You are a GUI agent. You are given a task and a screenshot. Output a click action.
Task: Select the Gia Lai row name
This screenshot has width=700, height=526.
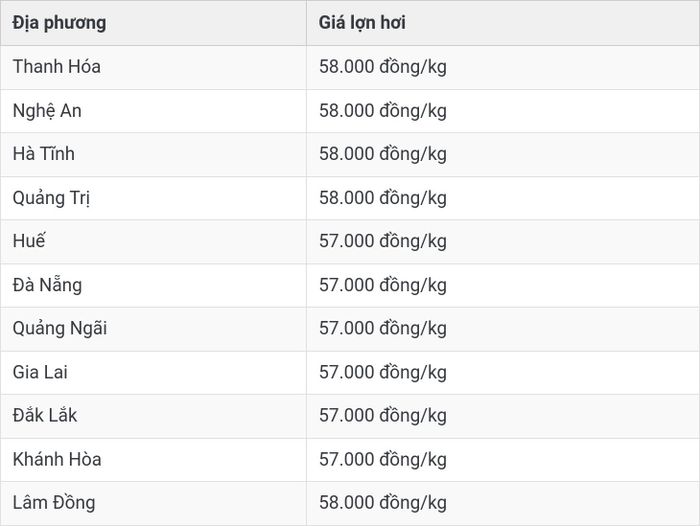click(x=40, y=372)
